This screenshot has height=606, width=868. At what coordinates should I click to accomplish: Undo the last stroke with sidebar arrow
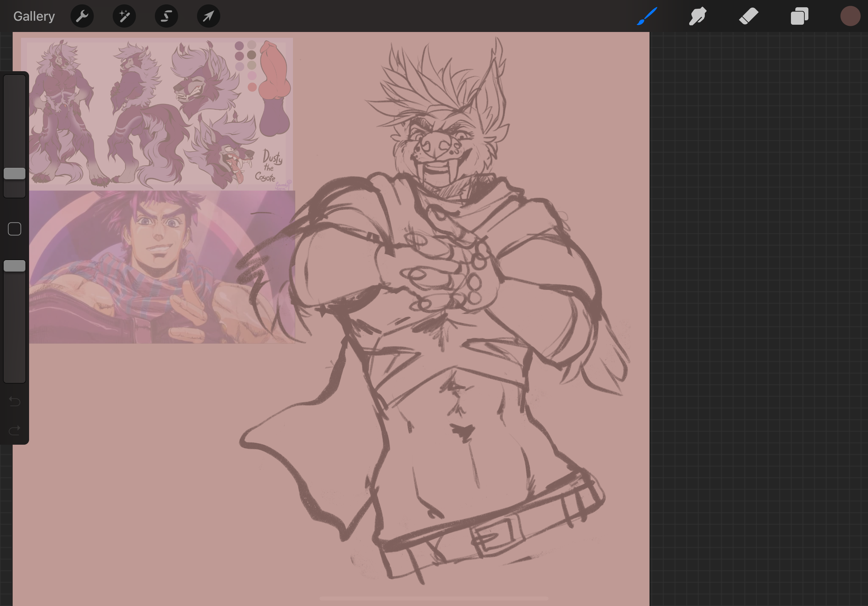(x=15, y=401)
